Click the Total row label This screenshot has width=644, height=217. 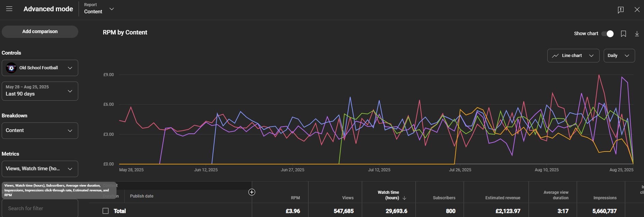120,211
